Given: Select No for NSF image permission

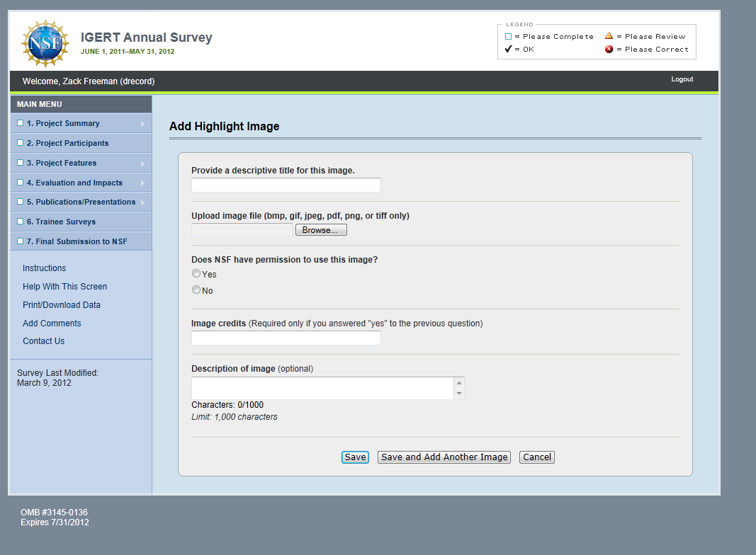Looking at the screenshot, I should click(x=196, y=290).
